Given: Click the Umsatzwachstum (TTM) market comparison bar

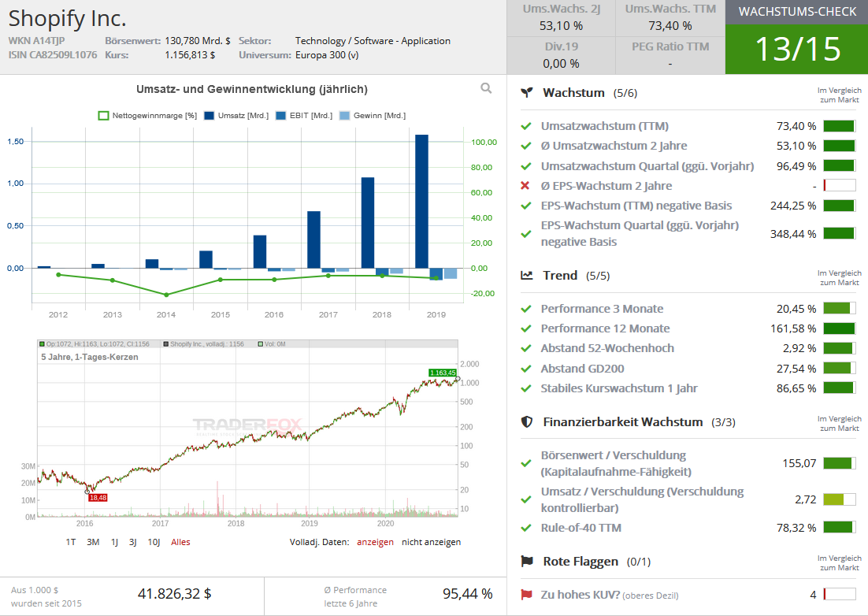Looking at the screenshot, I should 839,126.
